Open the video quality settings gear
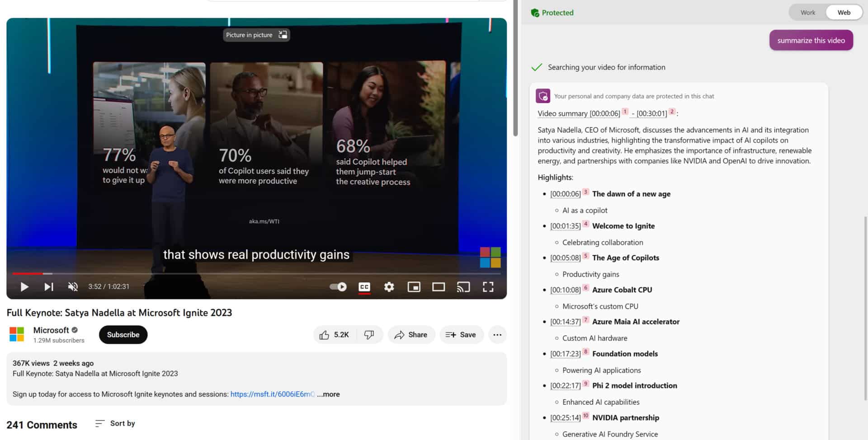The image size is (868, 440). (389, 286)
